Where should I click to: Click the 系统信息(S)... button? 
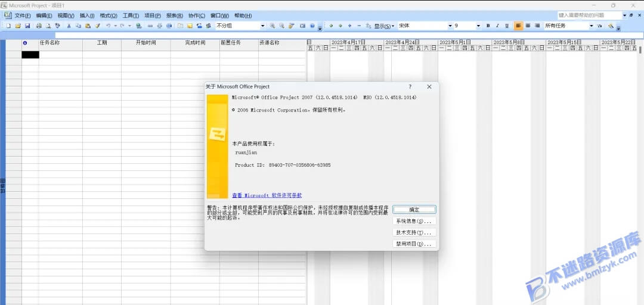(x=414, y=221)
